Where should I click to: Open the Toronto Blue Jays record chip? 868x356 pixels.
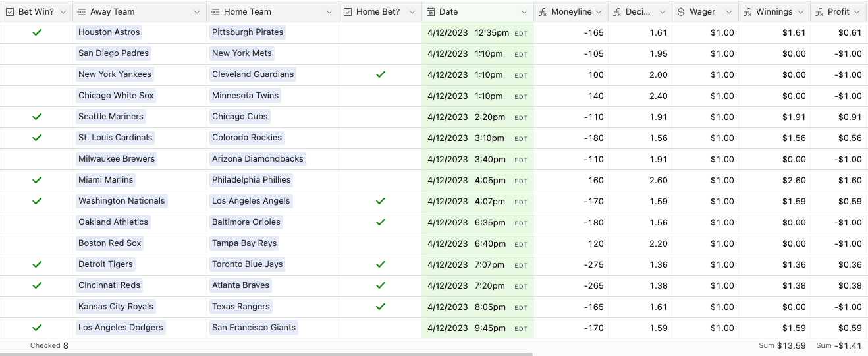pyautogui.click(x=247, y=264)
